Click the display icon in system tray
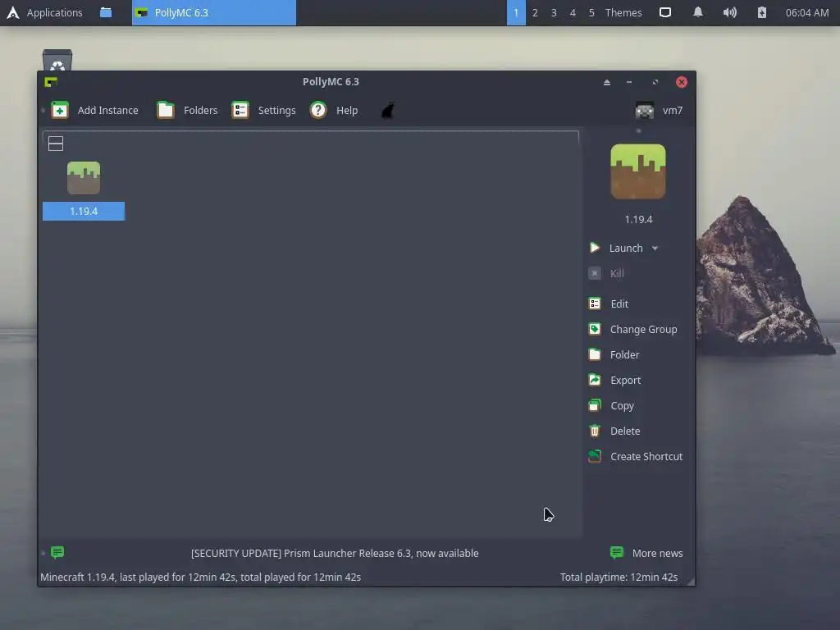Viewport: 840px width, 630px height. 664,12
